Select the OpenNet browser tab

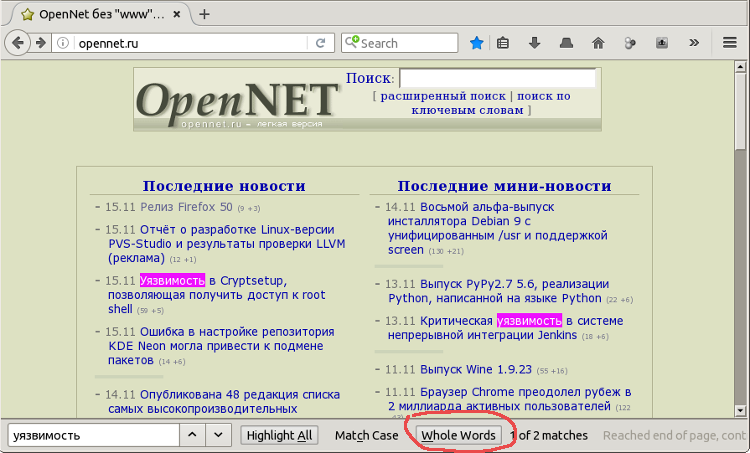[95, 14]
